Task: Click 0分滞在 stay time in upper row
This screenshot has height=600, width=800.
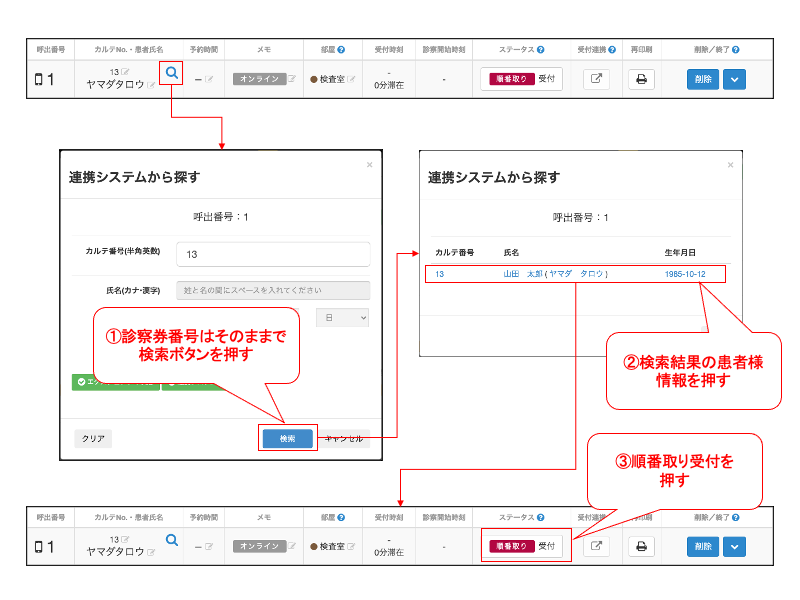Action: (x=389, y=86)
